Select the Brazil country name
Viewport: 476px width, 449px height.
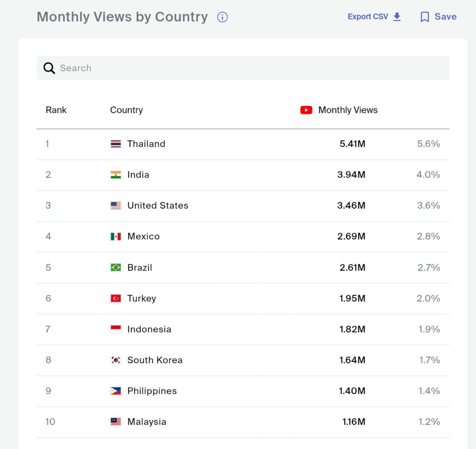[140, 267]
